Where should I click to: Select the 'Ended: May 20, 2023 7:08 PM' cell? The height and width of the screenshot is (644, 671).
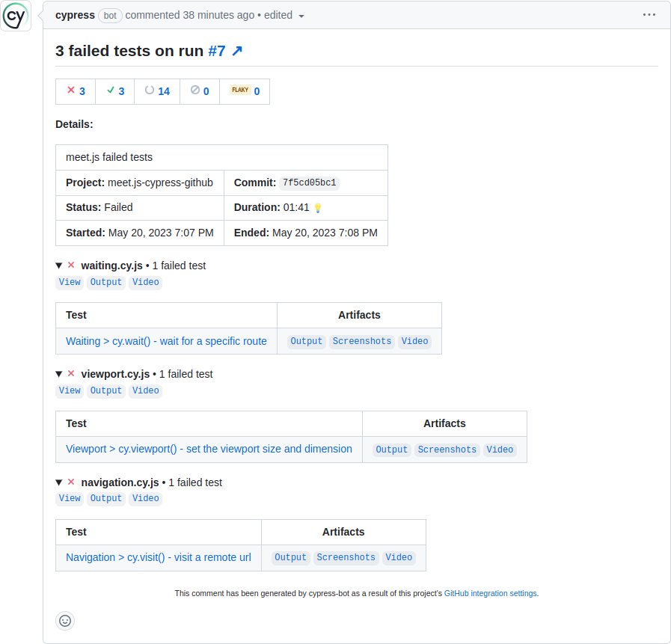(306, 233)
